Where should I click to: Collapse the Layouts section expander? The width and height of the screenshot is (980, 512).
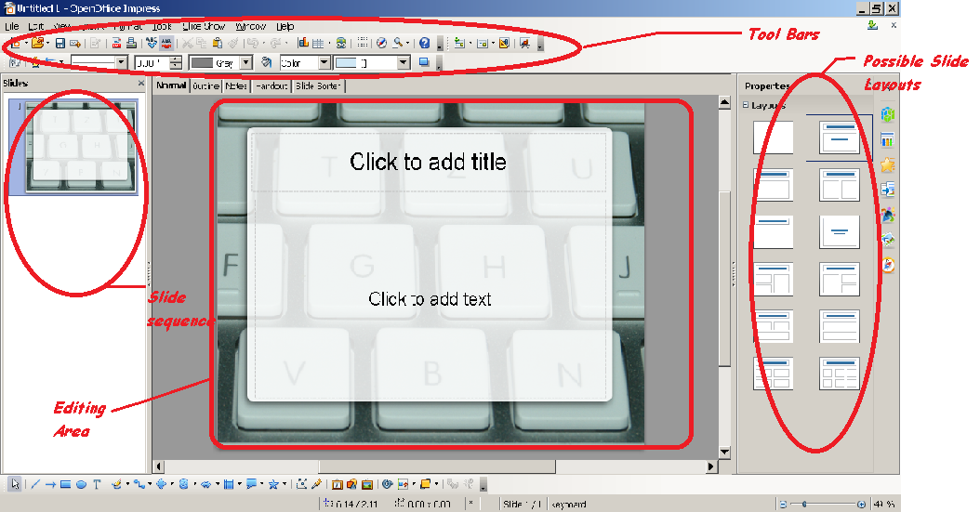pos(746,105)
